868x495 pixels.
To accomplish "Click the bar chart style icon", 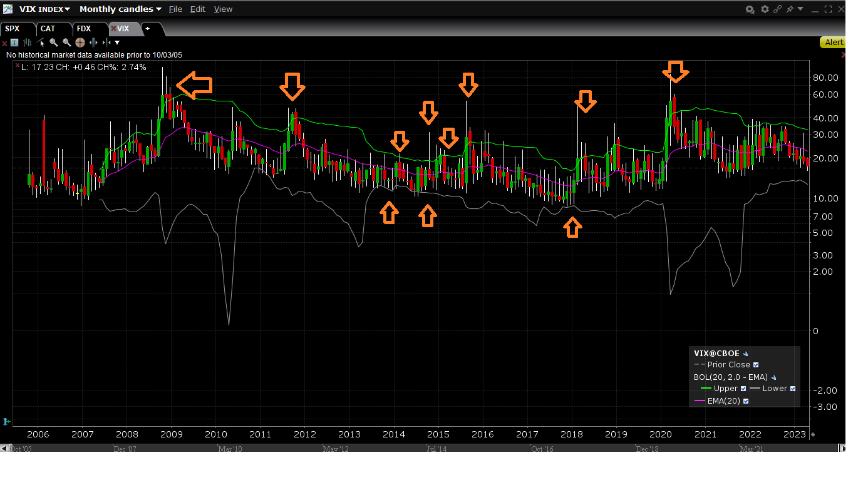I will 28,43.
